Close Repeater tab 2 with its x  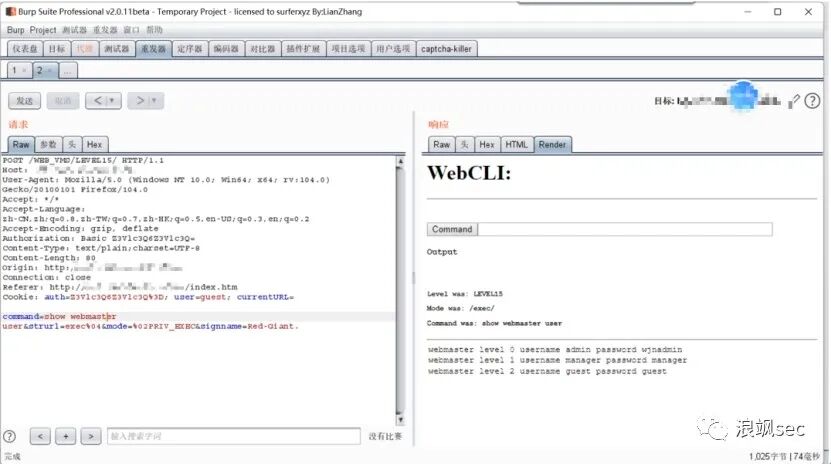[49, 70]
